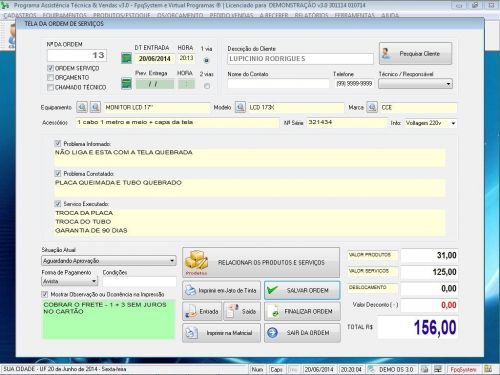Open the CADASTROS menu
500x375 pixels.
point(20,16)
